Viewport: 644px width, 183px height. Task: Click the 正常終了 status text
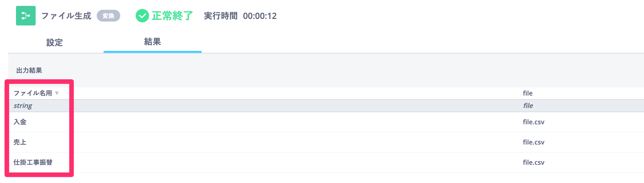[x=172, y=16]
